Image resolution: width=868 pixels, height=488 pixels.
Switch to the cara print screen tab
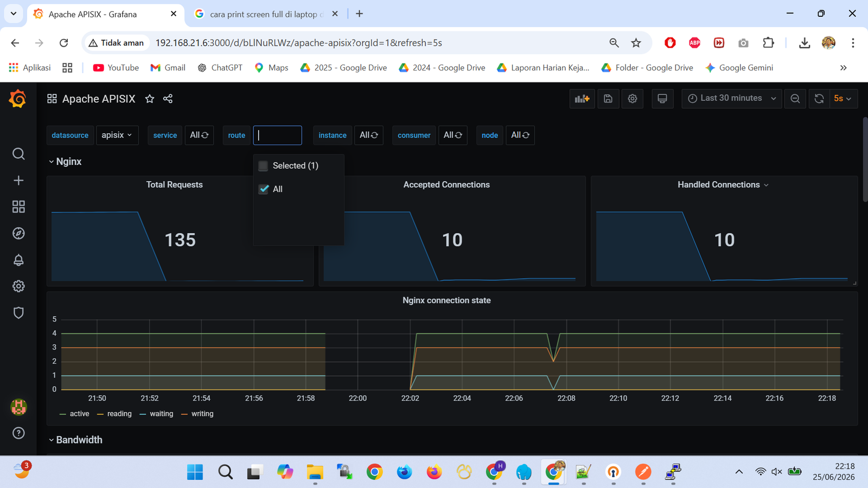coord(266,14)
